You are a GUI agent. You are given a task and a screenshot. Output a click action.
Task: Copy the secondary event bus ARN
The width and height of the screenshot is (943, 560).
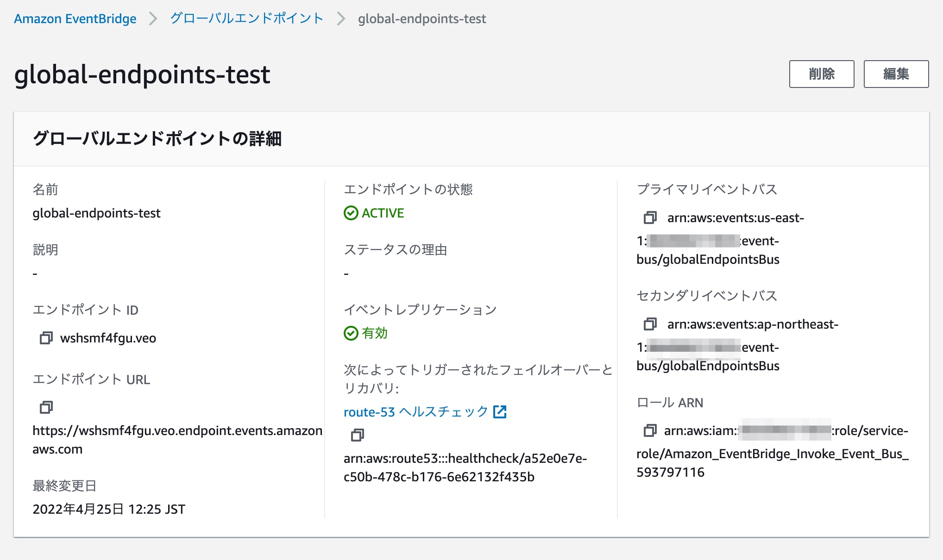point(650,324)
